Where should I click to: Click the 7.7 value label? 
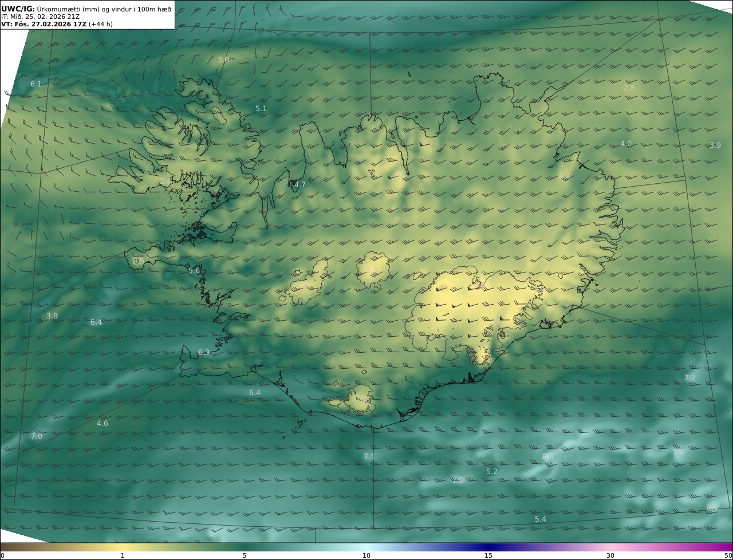pyautogui.click(x=690, y=377)
